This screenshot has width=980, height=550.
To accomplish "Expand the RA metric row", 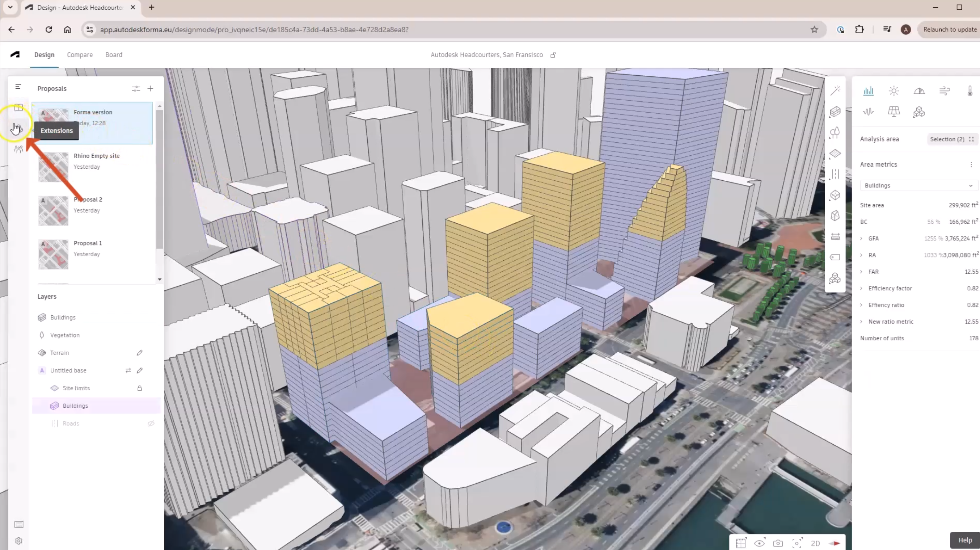I will (x=862, y=255).
